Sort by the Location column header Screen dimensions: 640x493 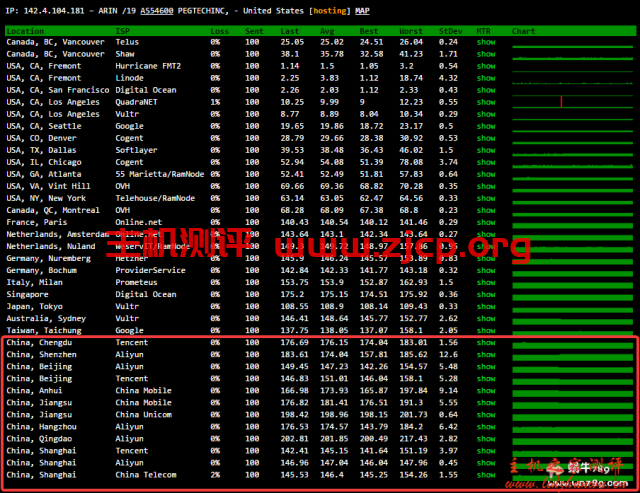tap(25, 31)
